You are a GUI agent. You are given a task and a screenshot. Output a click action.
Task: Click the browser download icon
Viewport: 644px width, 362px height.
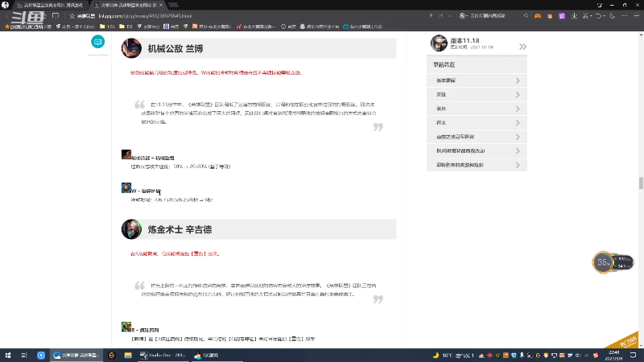574,16
